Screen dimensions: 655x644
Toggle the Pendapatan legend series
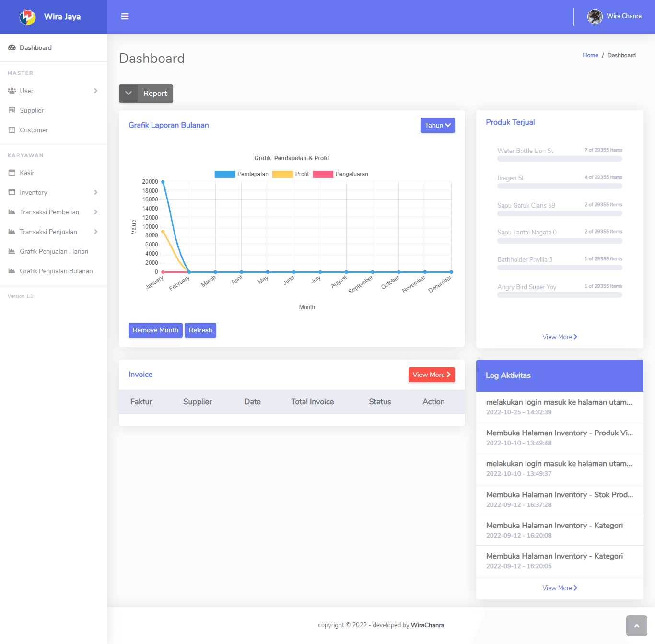point(242,174)
